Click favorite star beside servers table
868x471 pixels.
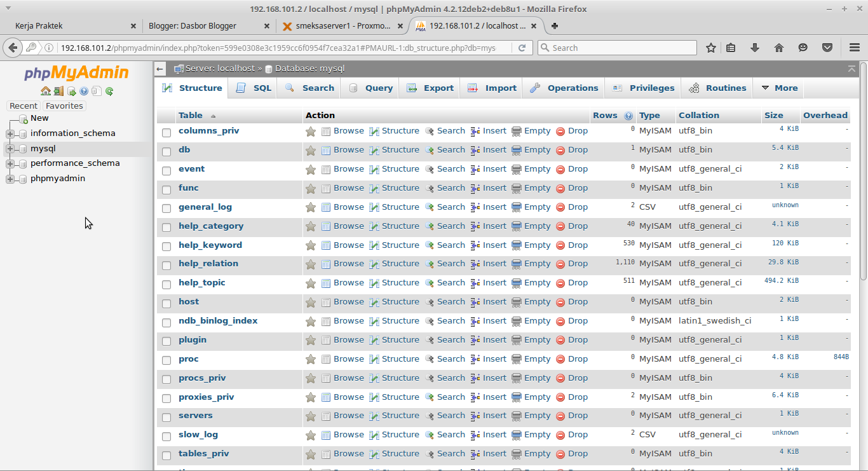[x=311, y=416]
